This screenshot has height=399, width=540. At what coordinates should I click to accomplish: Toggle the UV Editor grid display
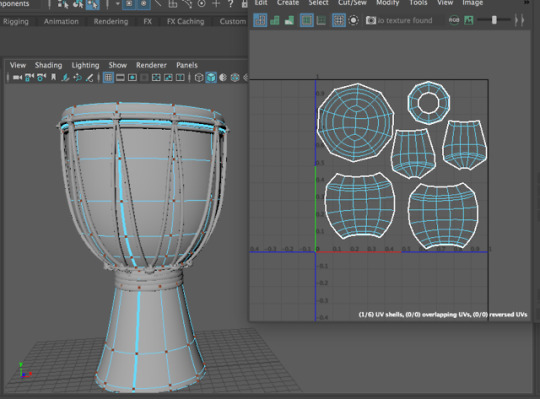point(339,20)
